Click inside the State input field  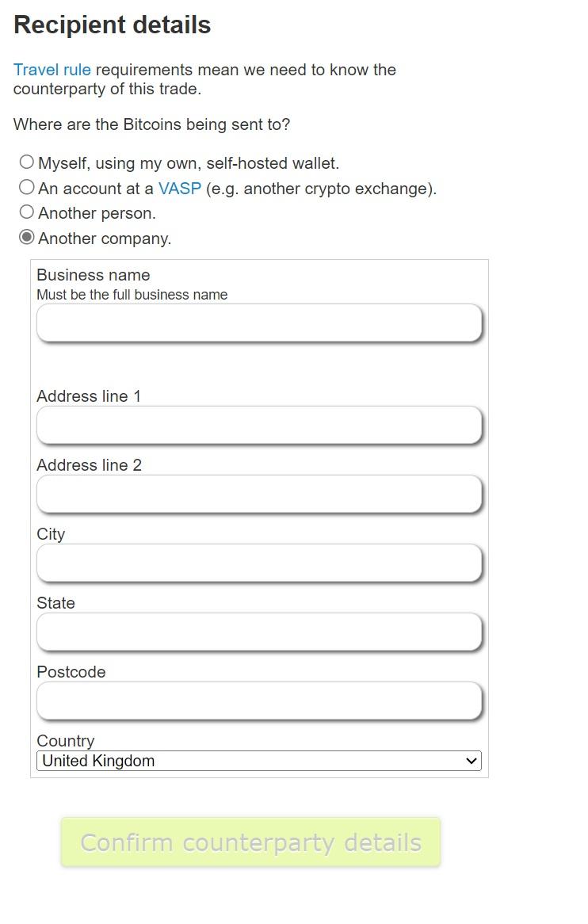point(258,632)
